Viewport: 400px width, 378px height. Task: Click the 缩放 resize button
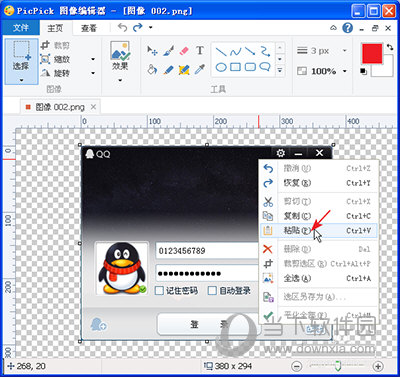coord(55,59)
